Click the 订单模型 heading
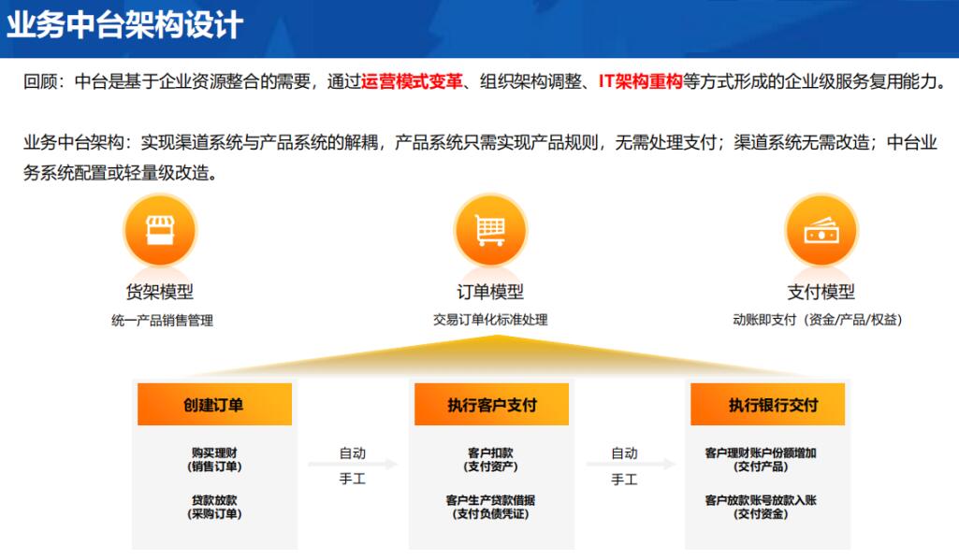Image resolution: width=959 pixels, height=560 pixels. coord(490,292)
